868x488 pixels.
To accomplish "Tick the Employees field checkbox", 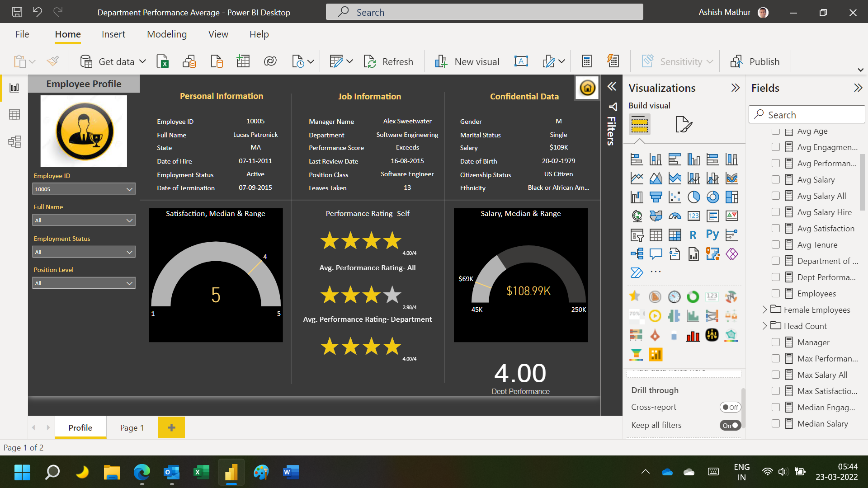I will (x=776, y=294).
